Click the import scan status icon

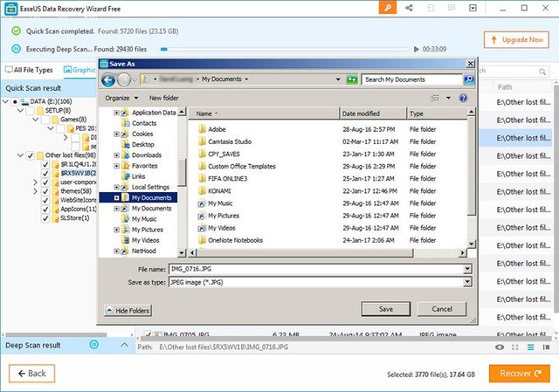(431, 8)
